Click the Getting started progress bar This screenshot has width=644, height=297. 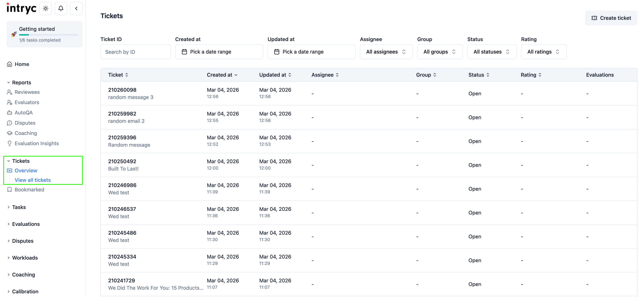(x=49, y=35)
